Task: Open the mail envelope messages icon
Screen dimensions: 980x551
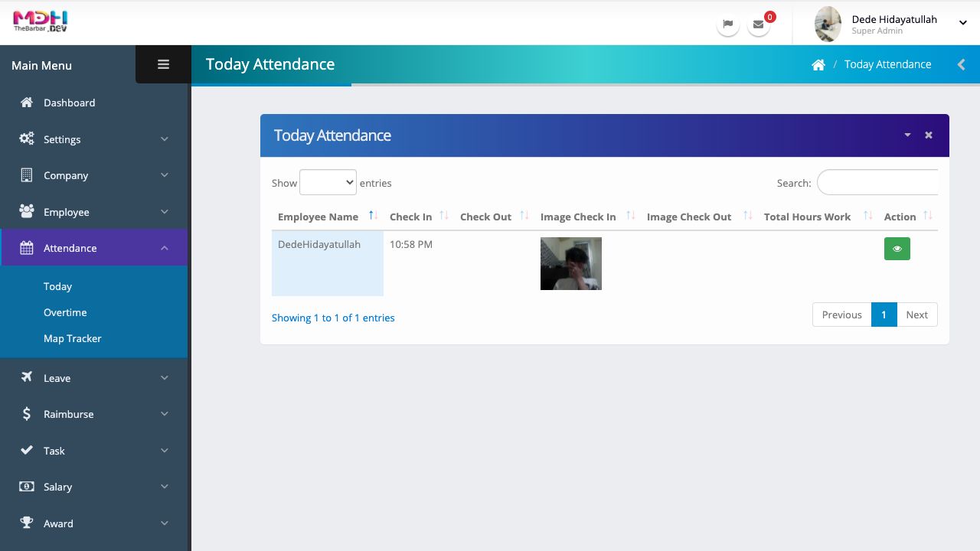Action: click(x=758, y=24)
